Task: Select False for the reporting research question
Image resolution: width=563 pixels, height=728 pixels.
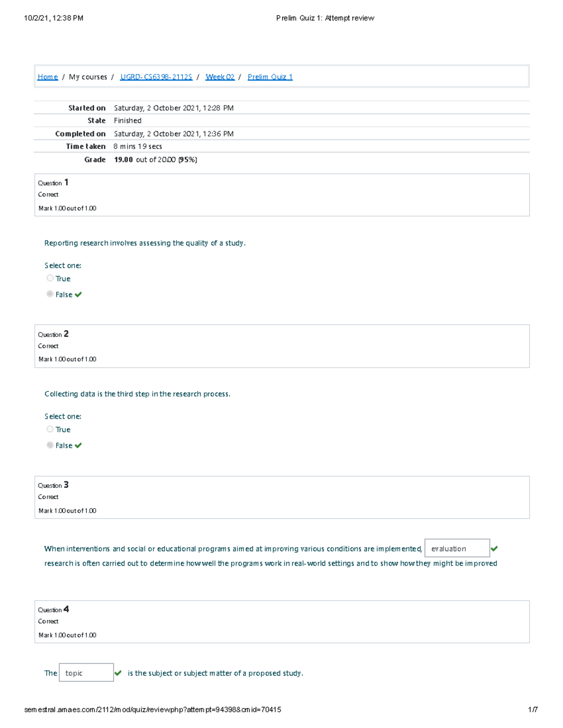Action: [50, 294]
